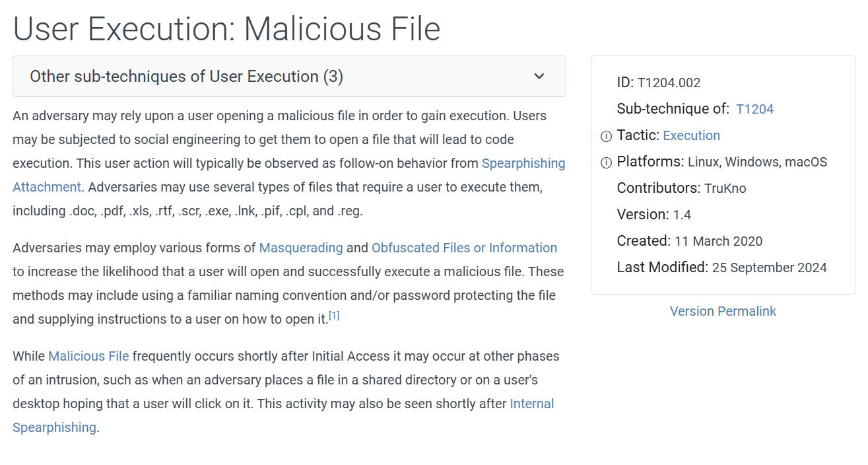
Task: Click the ID value T1204.002
Action: tap(669, 83)
